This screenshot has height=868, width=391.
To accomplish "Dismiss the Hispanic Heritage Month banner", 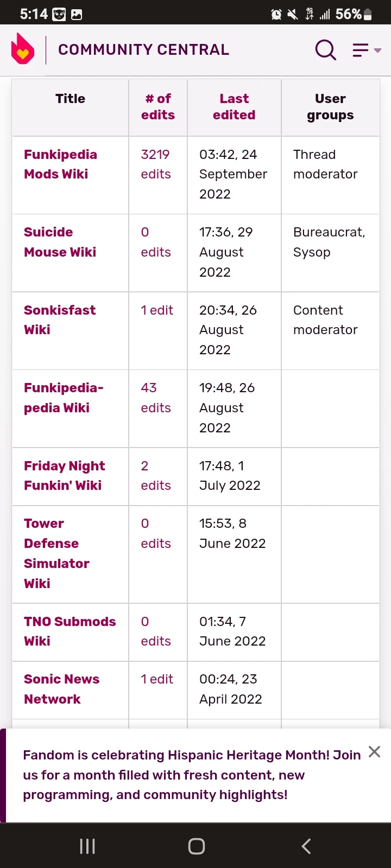I will click(x=374, y=752).
